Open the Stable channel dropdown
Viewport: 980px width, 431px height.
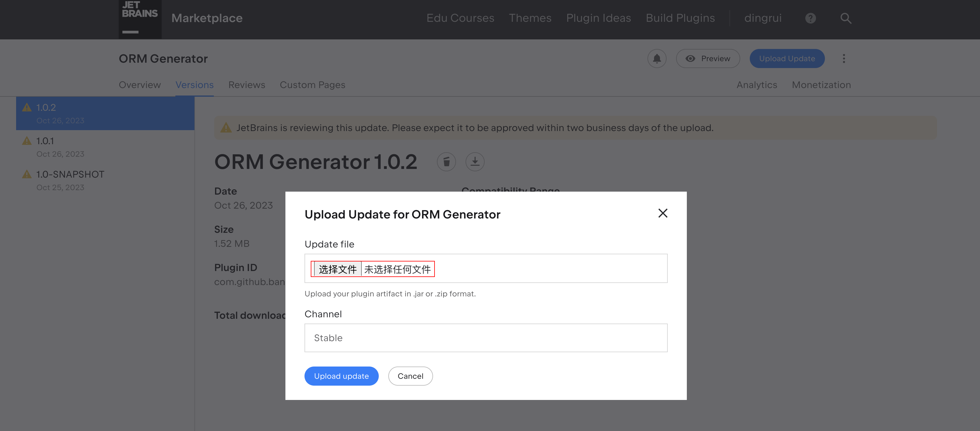click(486, 338)
